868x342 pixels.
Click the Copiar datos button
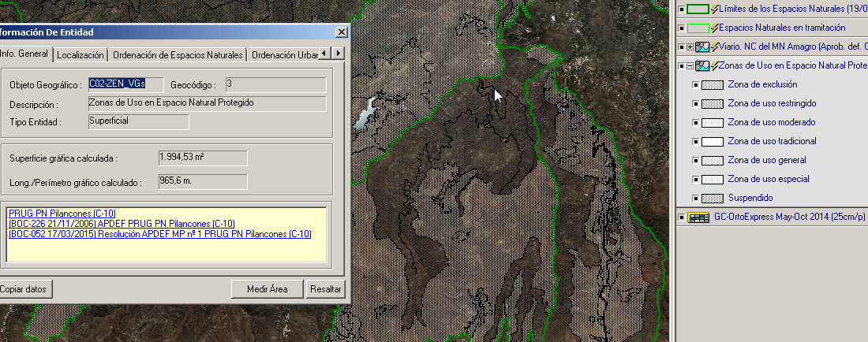(x=25, y=289)
